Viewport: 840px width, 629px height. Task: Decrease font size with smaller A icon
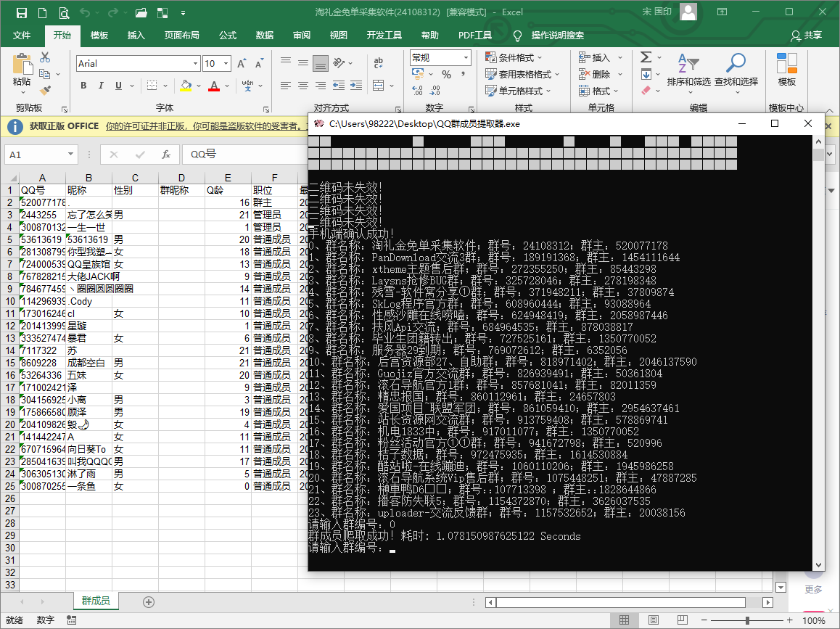point(259,63)
